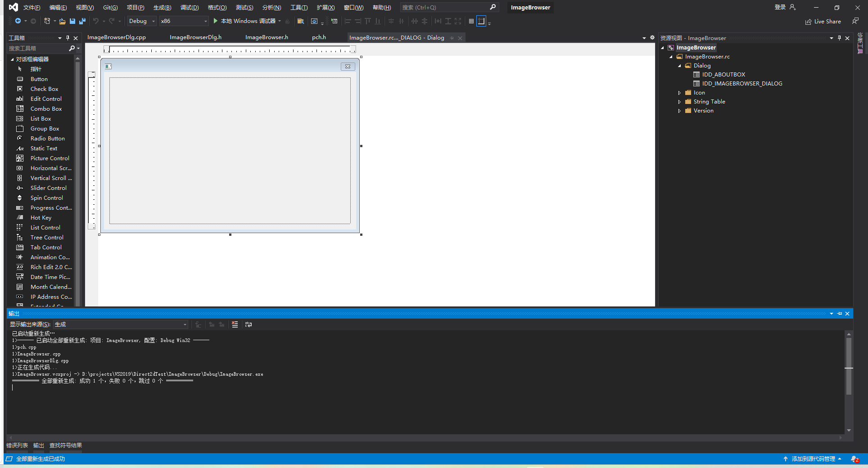Click the new project icon in toolbar
The height and width of the screenshot is (468, 868).
47,21
